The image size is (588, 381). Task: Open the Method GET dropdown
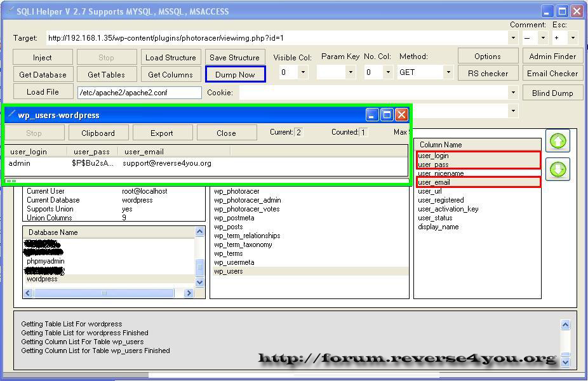[x=448, y=72]
